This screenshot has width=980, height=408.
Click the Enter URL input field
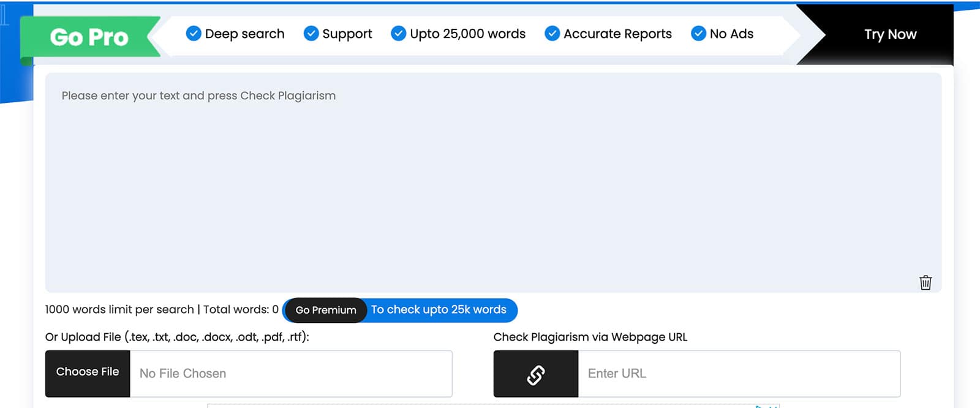click(x=739, y=374)
